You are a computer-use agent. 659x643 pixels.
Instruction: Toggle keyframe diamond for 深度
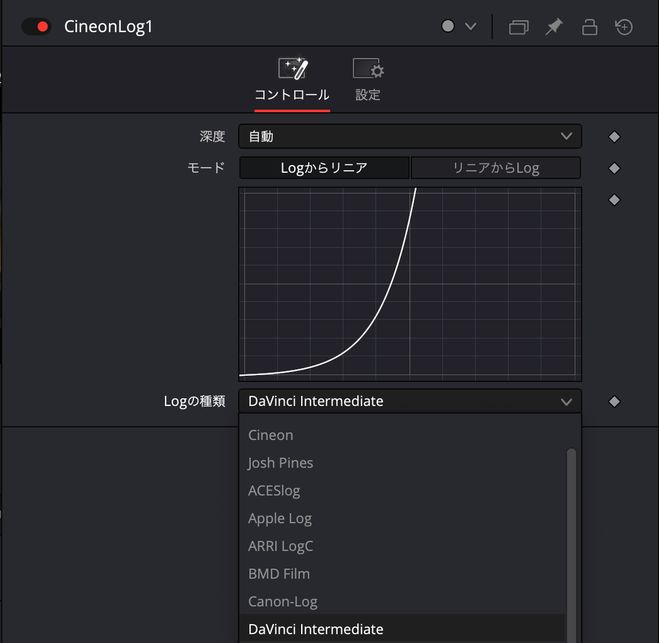(x=614, y=137)
